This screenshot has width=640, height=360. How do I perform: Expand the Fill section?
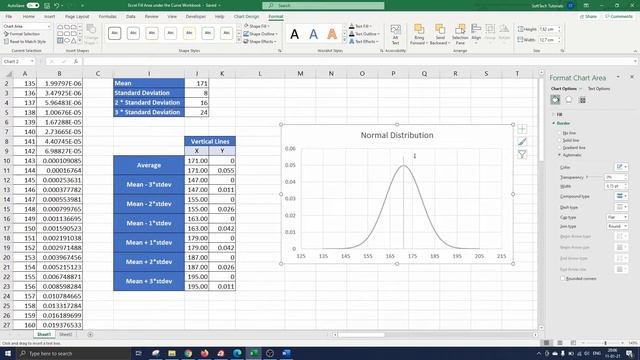click(558, 115)
